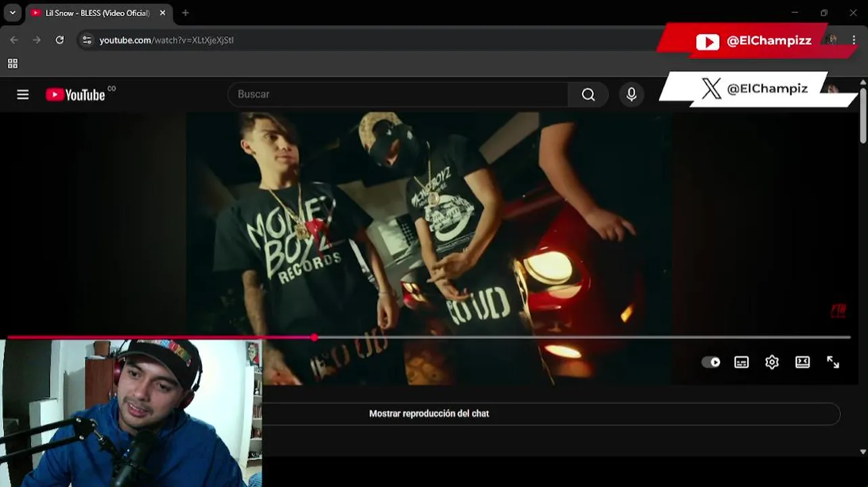The width and height of the screenshot is (868, 487).
Task: Reload the browser page
Action: coord(59,40)
